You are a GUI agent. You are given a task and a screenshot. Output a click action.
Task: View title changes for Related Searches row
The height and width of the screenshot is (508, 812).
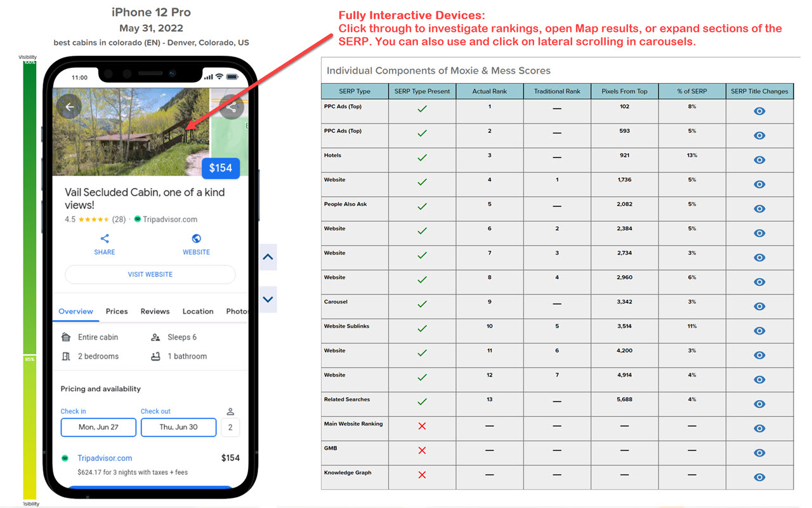(x=759, y=404)
